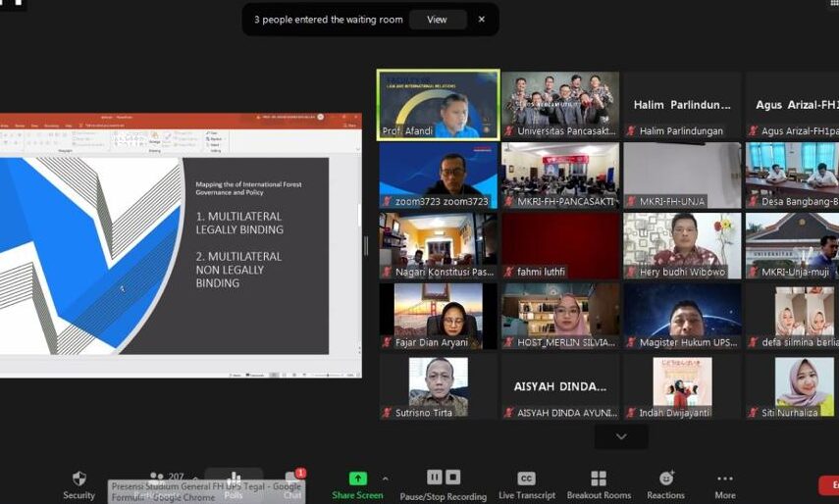Click muted mic icon on Indah Dwijayanti
839x504 pixels.
pyautogui.click(x=631, y=413)
